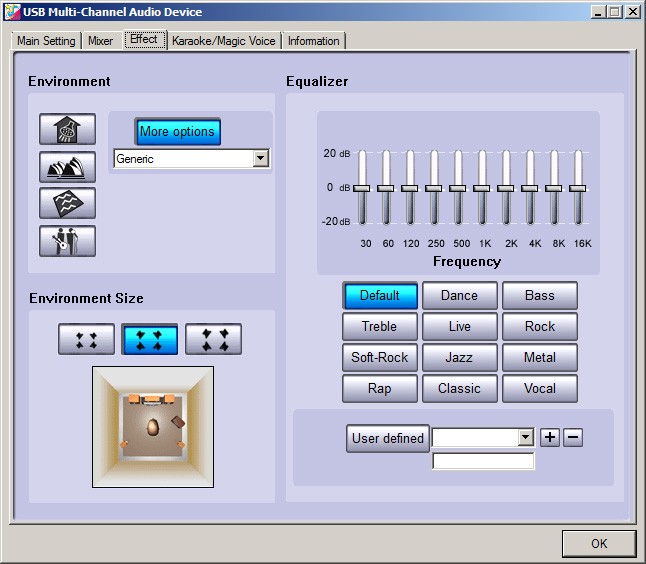
Task: Choose the large environment size icon
Action: tap(213, 339)
